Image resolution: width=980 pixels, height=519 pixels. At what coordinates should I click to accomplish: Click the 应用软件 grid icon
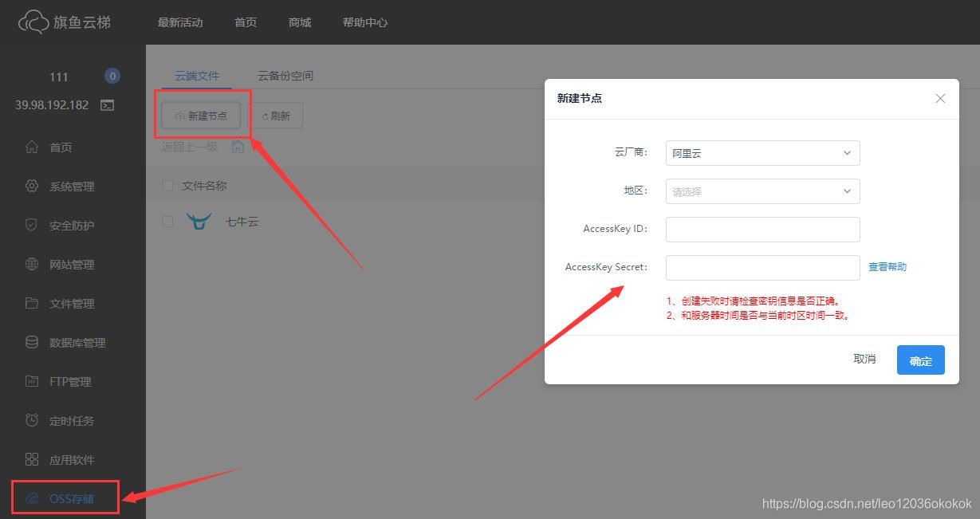coord(32,459)
